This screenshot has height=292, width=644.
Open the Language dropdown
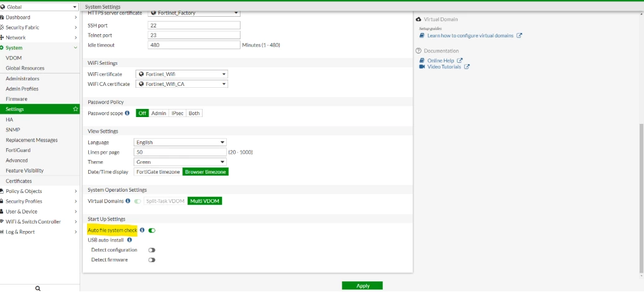pos(180,143)
